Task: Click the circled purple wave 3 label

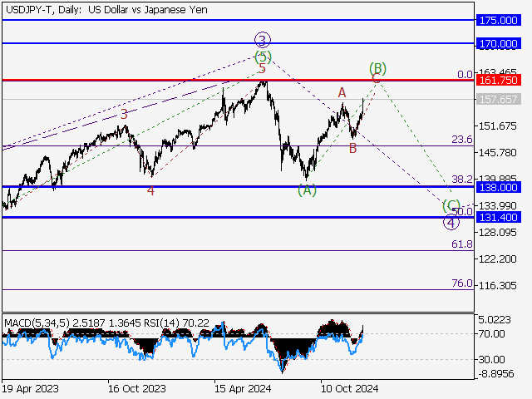Action: pos(263,39)
